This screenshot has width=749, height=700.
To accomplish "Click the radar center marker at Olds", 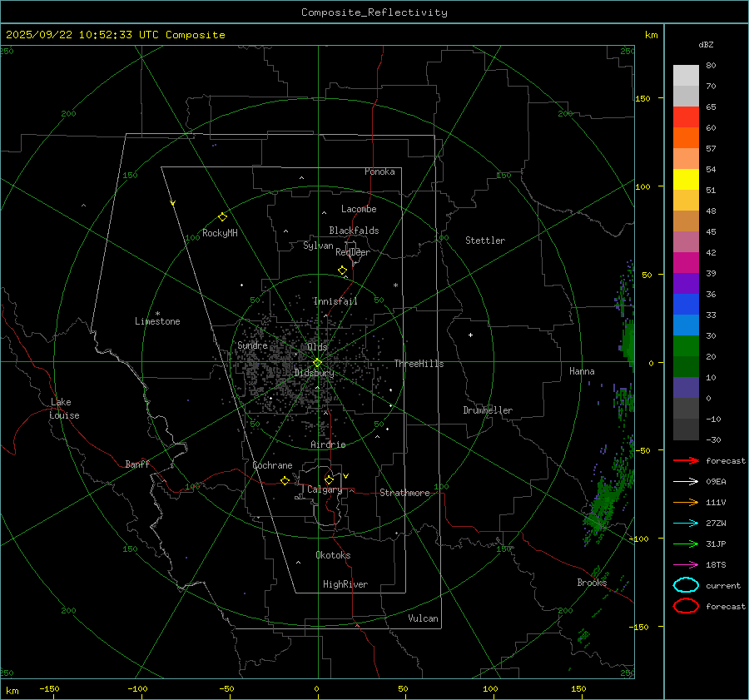I will tap(317, 362).
